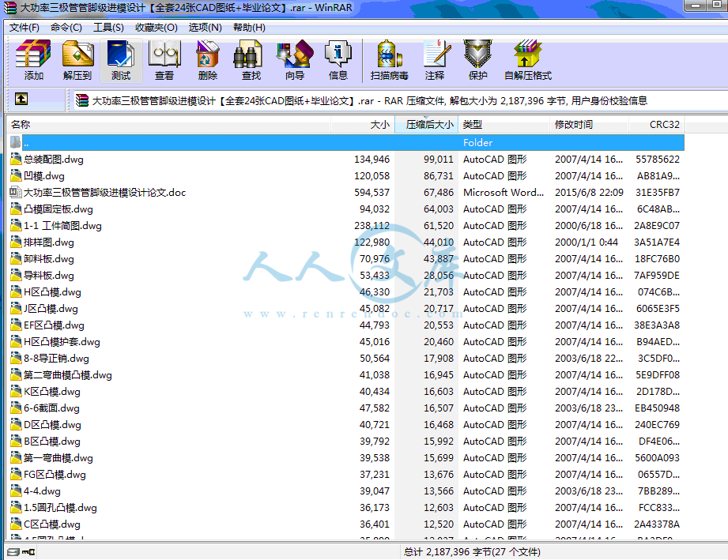This screenshot has height=560, width=728.
Task: Select the file 1.5圆孔凸模.dwg
Action: [x=60, y=508]
